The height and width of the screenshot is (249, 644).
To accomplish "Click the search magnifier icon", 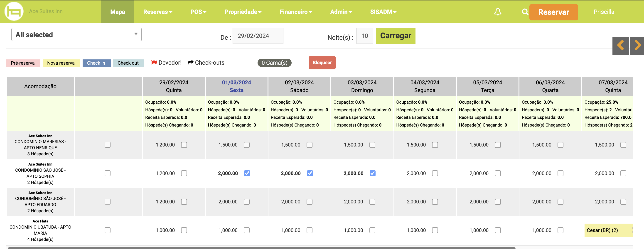I will pyautogui.click(x=525, y=12).
